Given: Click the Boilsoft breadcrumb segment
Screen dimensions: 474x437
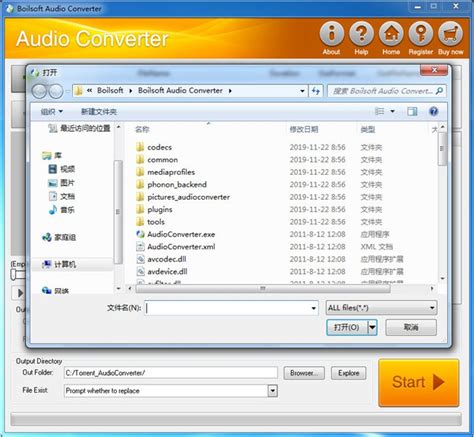Looking at the screenshot, I should 110,91.
